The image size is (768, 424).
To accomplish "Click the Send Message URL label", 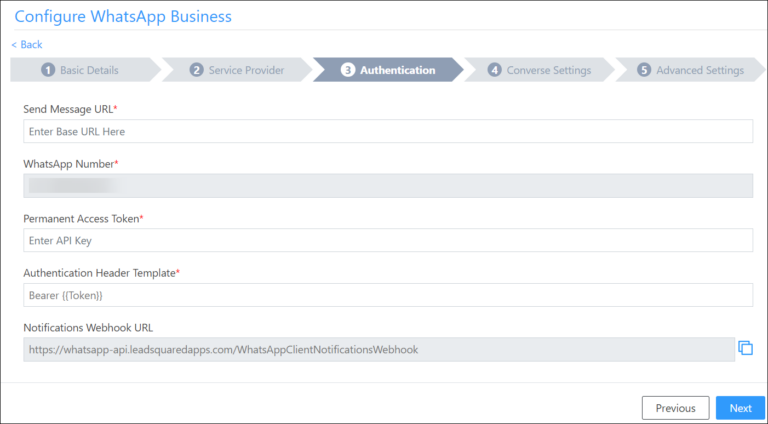I will click(71, 109).
